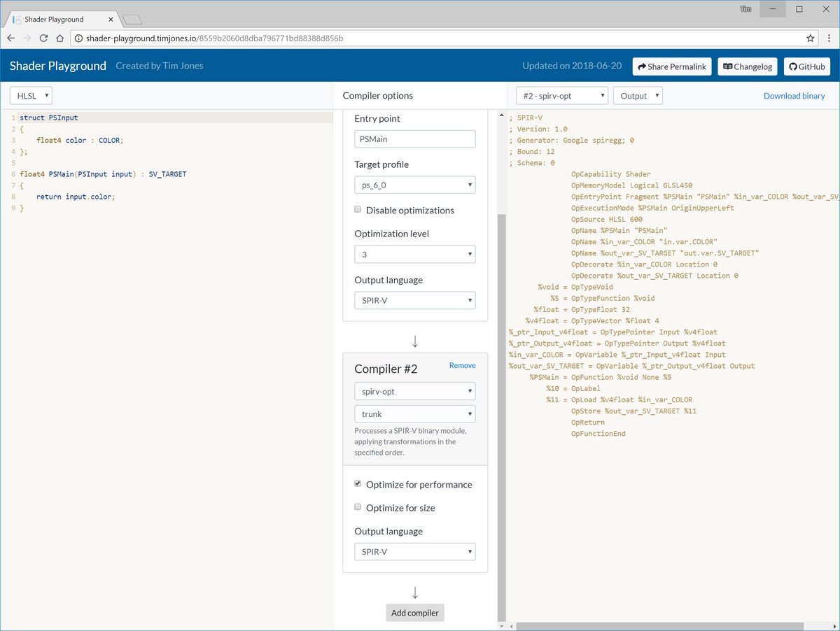This screenshot has height=631, width=840.
Task: Open the Changelog
Action: point(748,66)
